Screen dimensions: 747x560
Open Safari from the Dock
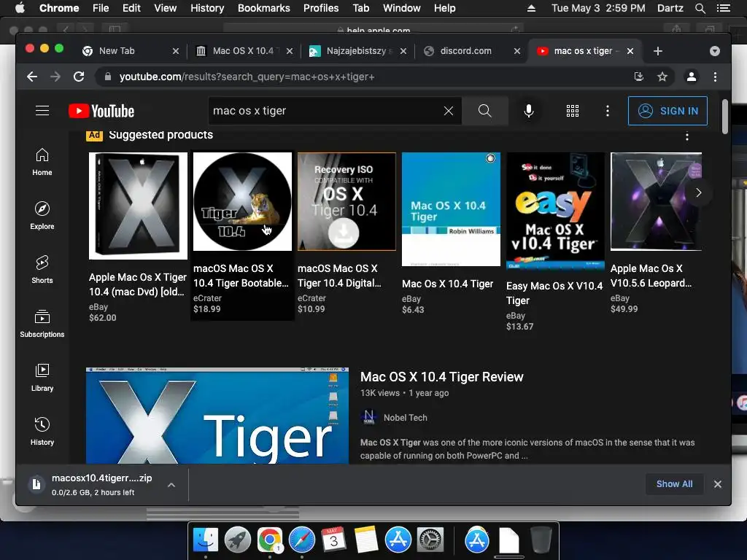[x=301, y=540]
